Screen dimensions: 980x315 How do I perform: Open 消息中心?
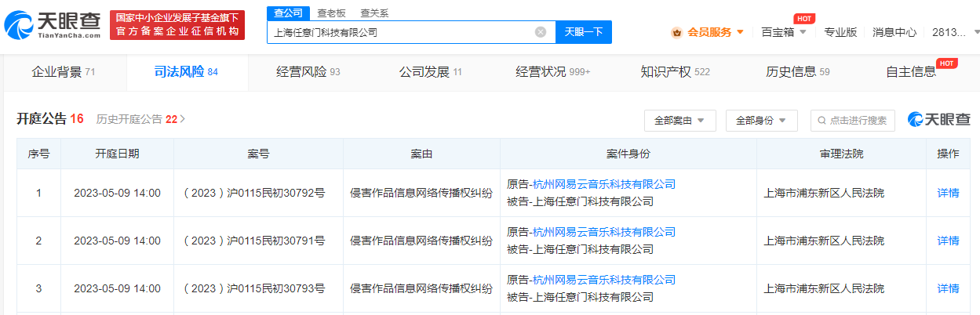[894, 32]
